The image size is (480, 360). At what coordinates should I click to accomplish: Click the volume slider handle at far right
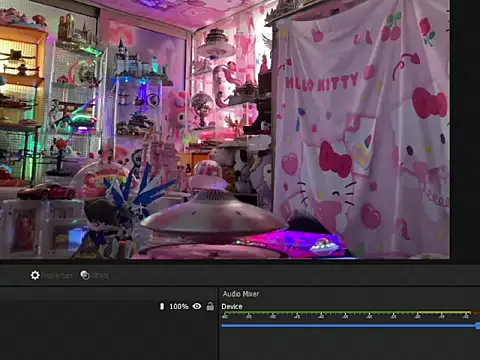478,326
